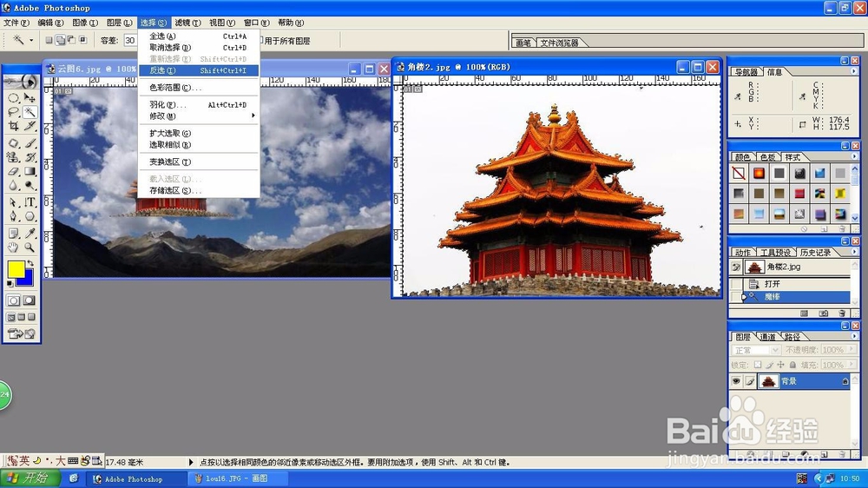868x488 pixels.
Task: Toggle lock transparent pixels in Layers panel
Action: point(758,365)
